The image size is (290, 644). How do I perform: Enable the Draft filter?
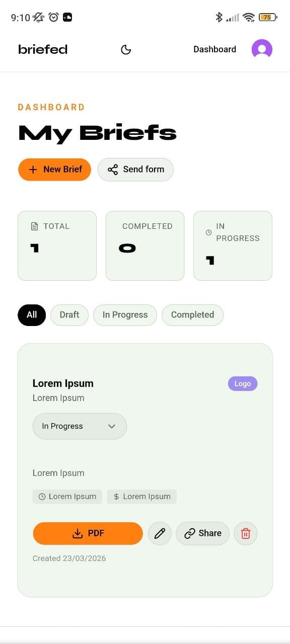[x=69, y=315]
